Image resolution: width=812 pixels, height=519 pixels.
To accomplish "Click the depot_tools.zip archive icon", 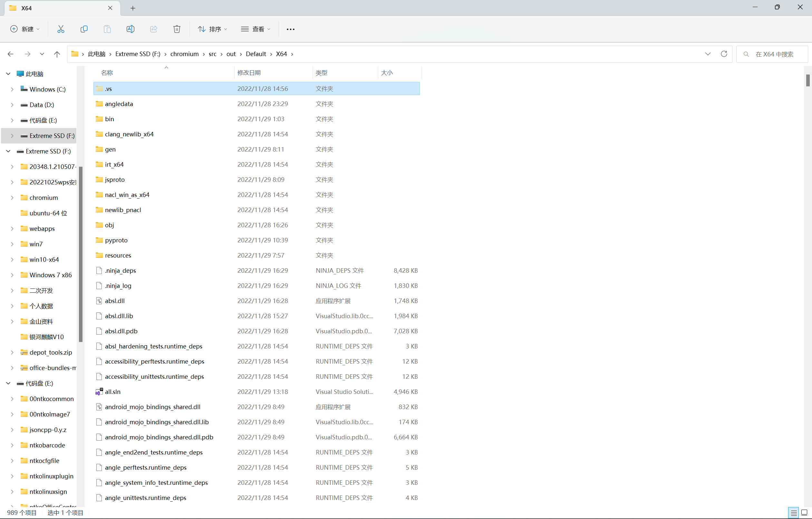I will point(24,352).
